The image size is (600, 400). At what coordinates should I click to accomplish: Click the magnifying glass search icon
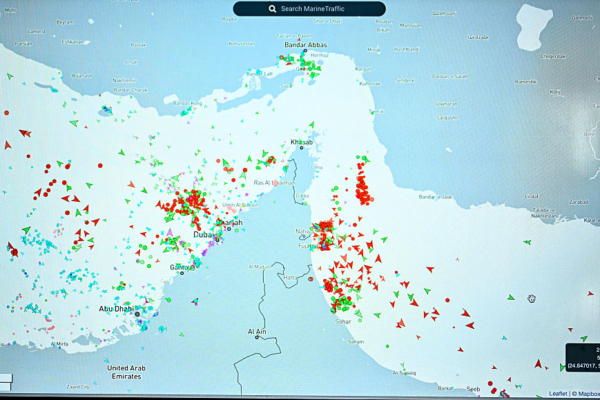pyautogui.click(x=273, y=9)
